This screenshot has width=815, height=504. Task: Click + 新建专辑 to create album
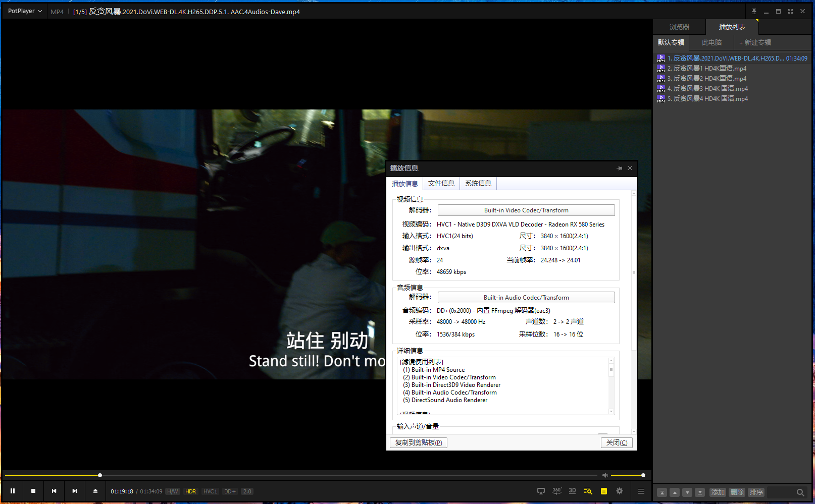[755, 42]
